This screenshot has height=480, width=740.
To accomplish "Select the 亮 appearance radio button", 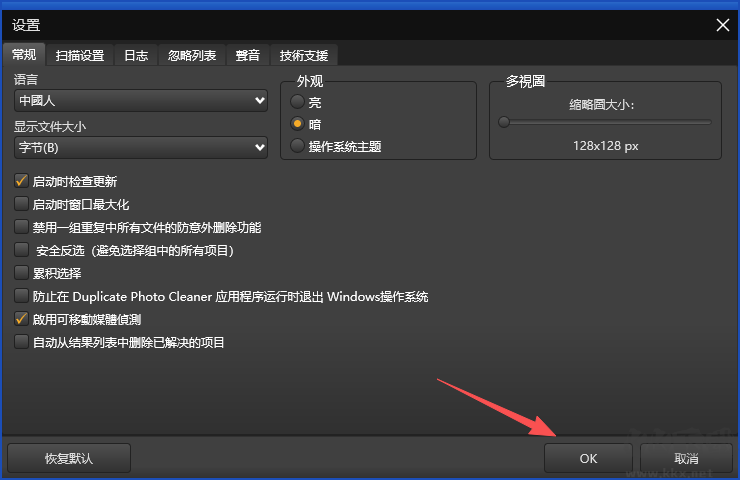I will 297,102.
